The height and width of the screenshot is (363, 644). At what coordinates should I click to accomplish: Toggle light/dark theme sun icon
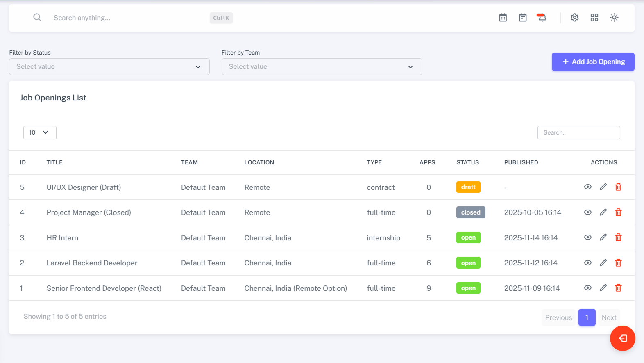[614, 18]
